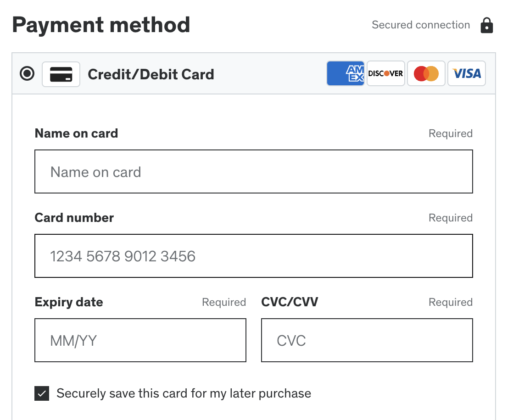Viewport: 513px width, 420px height.
Task: Click the Card number label
Action: 74,218
